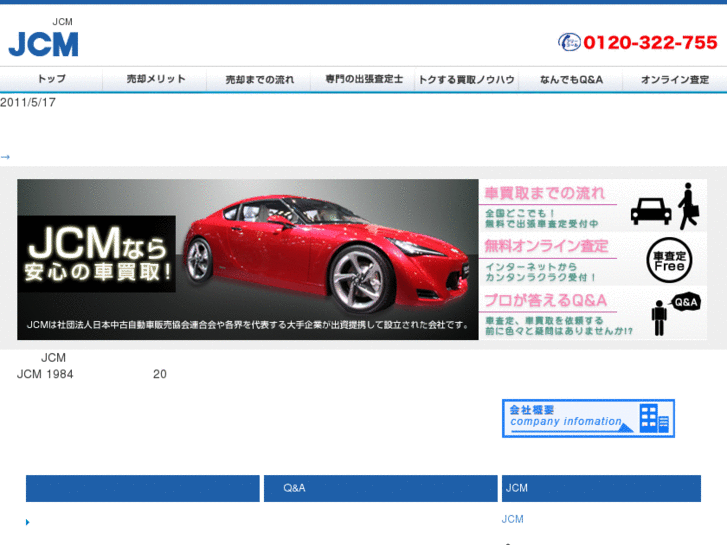This screenshot has height=545, width=727.
Task: Click the JCMなら安心の車買取 headline graphic
Action: 97,254
